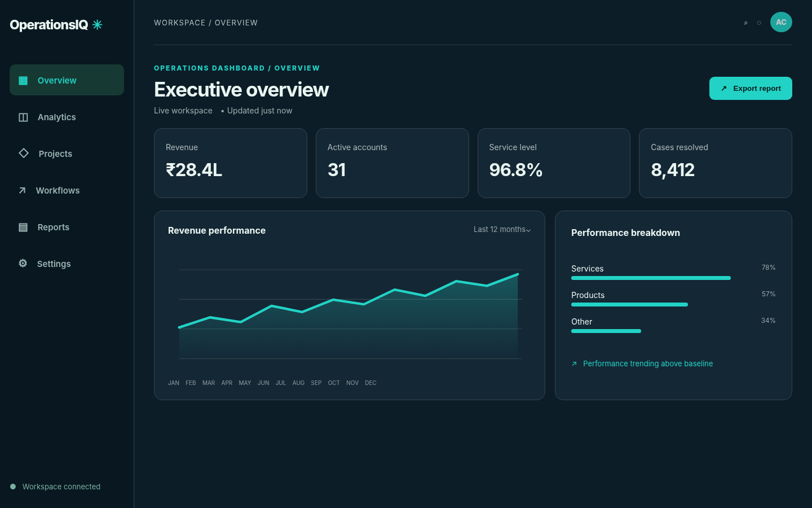Click the 57% Products value
The image size is (812, 508).
pos(769,294)
